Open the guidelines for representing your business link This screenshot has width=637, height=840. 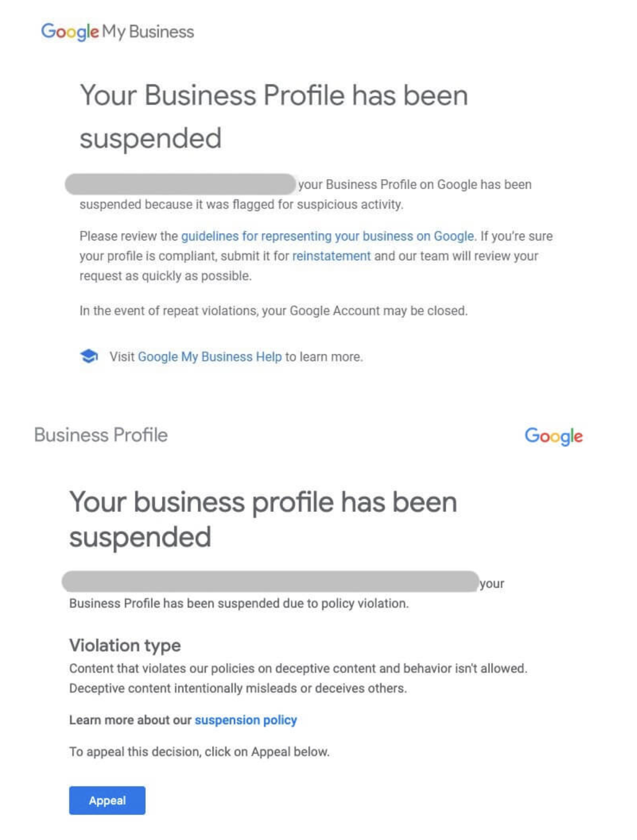(x=327, y=236)
